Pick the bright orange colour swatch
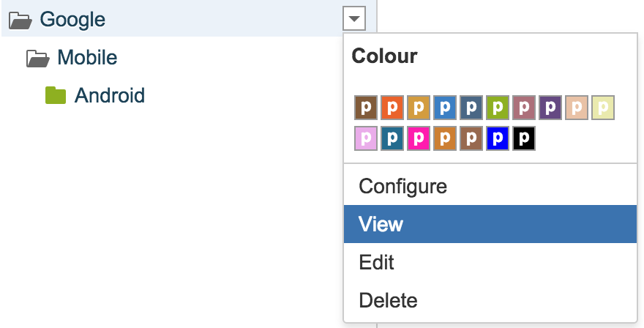 [392, 108]
